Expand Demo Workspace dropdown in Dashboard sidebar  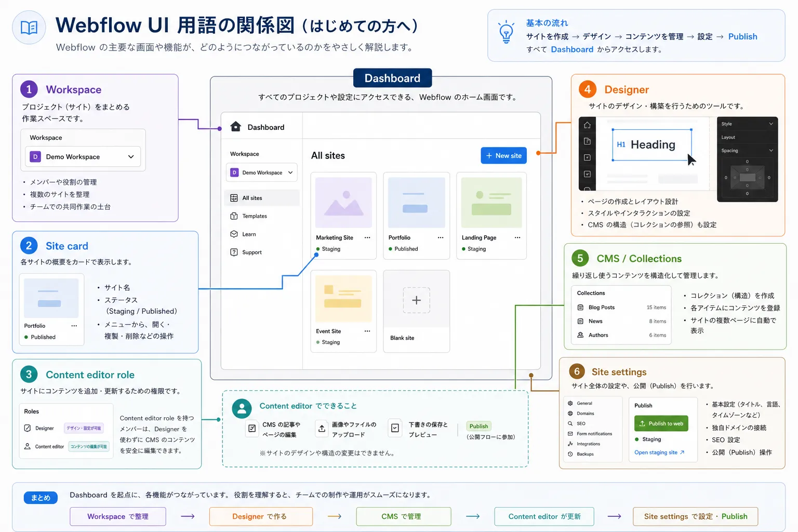(262, 172)
